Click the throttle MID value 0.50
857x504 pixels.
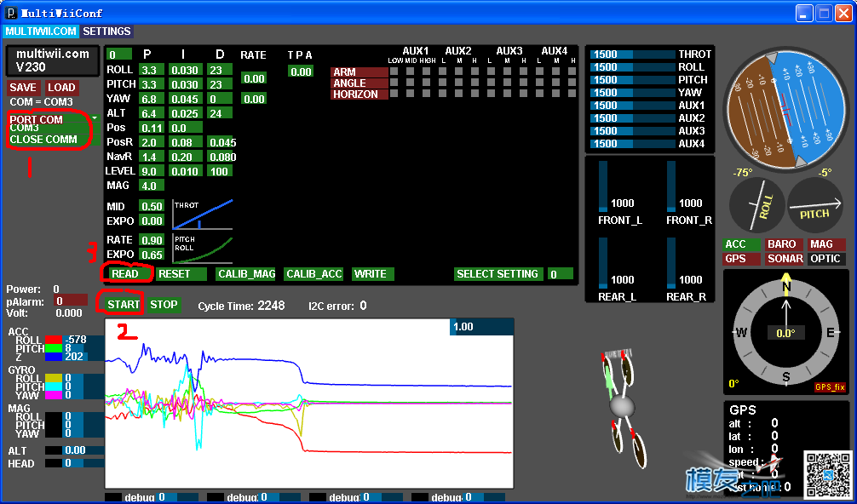(x=152, y=206)
